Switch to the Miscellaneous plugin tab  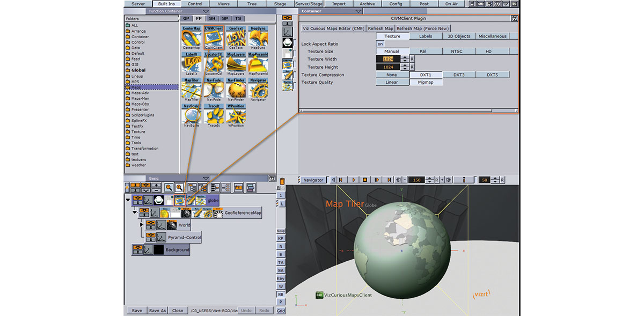coord(492,36)
